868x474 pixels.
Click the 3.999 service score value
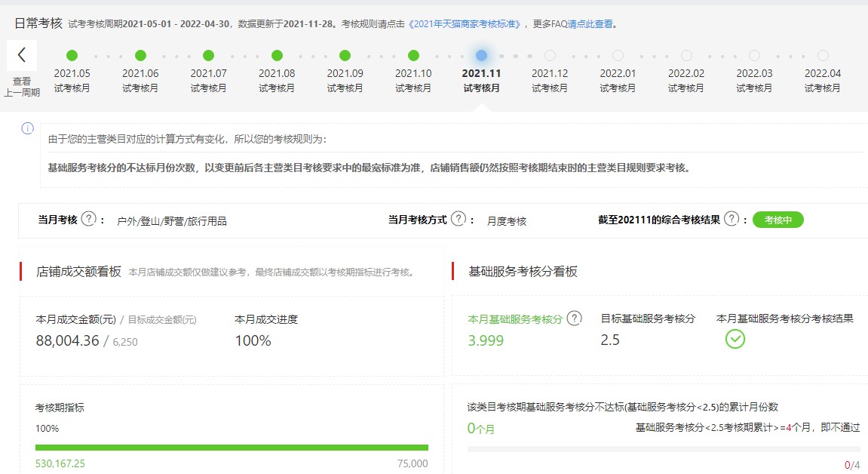point(486,340)
